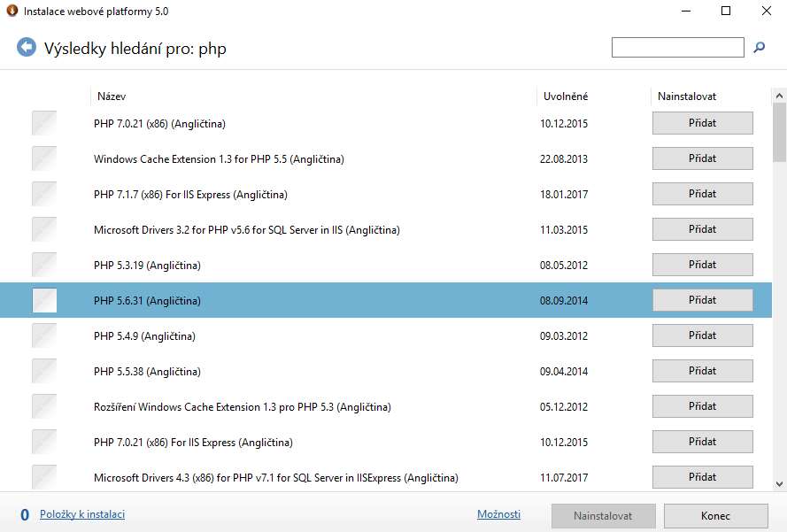Add PHP 7.0.21 (x86) (Angličtina) via Přidat
The image size is (787, 532).
[703, 123]
